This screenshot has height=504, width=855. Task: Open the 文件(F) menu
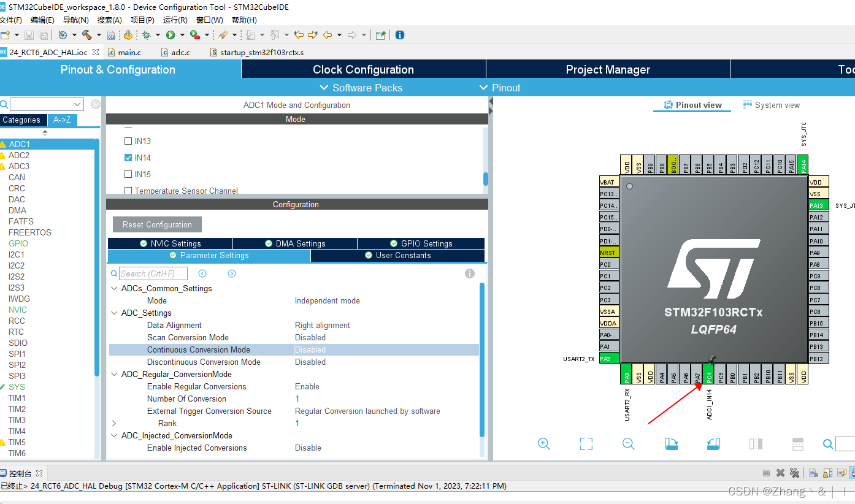(10, 20)
